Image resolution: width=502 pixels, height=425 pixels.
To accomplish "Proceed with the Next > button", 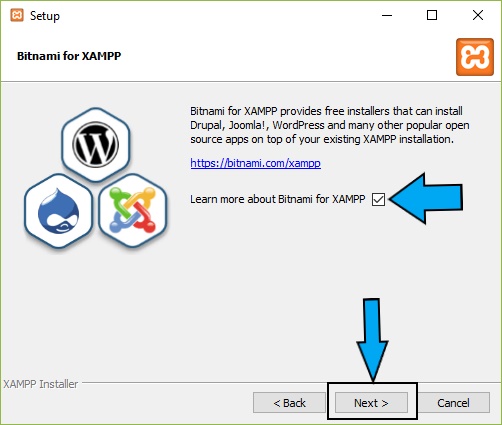I will click(371, 403).
